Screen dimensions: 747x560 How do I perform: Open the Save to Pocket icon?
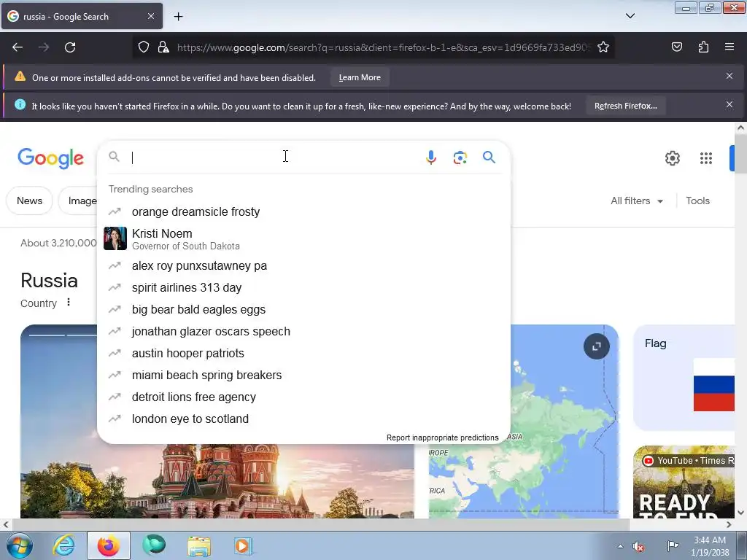pyautogui.click(x=677, y=47)
